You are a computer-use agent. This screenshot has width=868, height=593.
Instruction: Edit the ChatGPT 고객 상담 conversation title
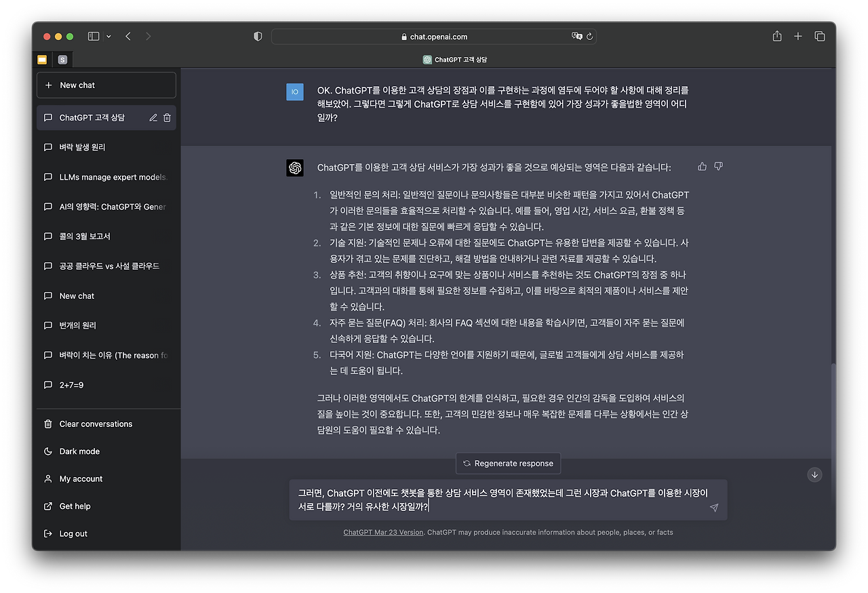153,117
